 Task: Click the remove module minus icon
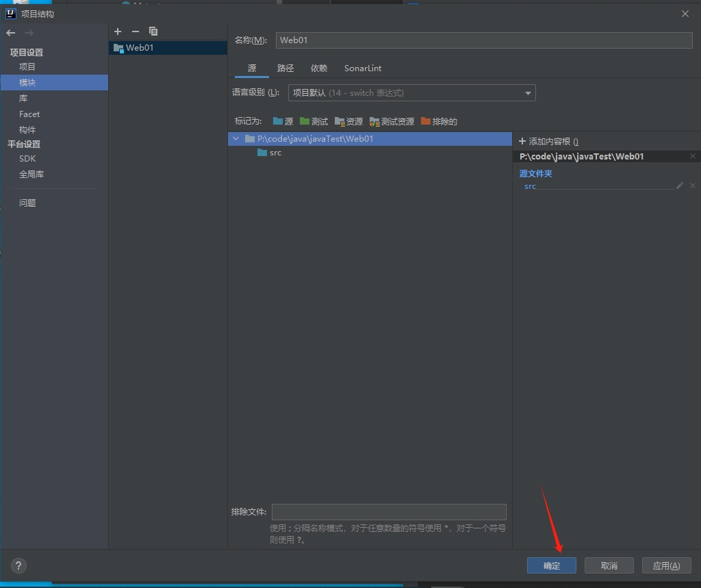tap(136, 31)
